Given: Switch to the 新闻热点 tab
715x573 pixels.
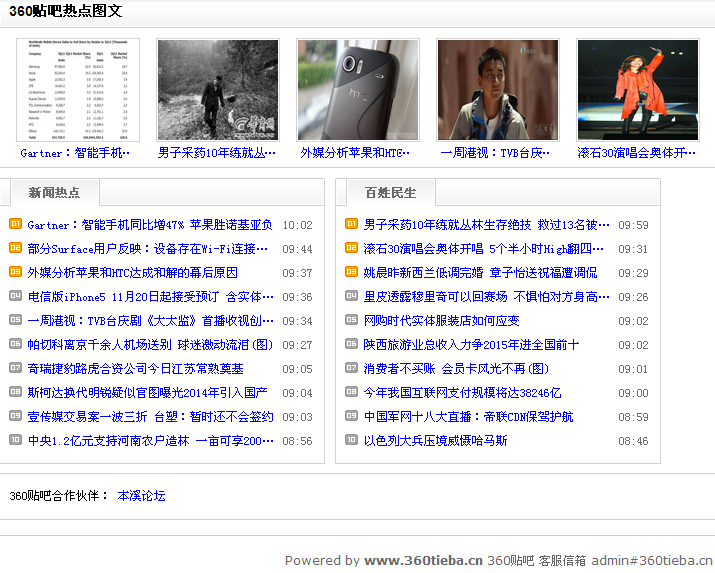Looking at the screenshot, I should tap(55, 192).
